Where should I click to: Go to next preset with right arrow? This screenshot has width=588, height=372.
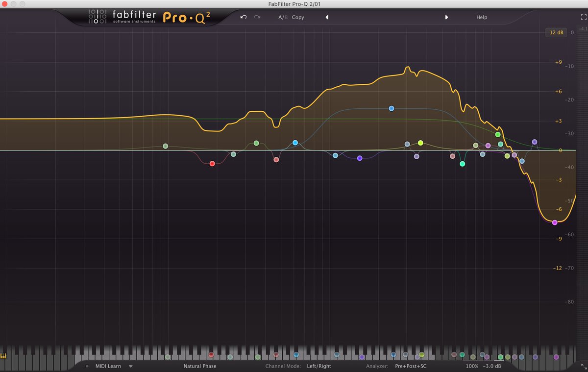click(x=446, y=17)
